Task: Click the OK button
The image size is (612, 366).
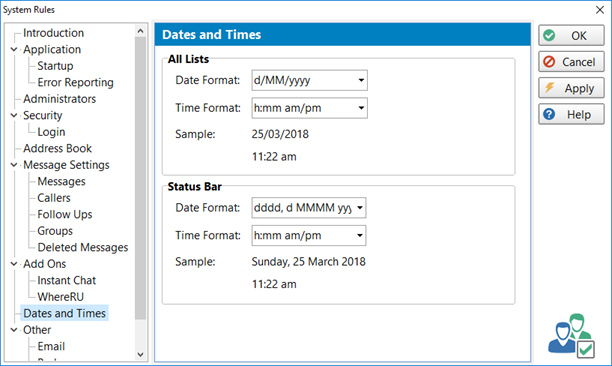Action: [571, 36]
